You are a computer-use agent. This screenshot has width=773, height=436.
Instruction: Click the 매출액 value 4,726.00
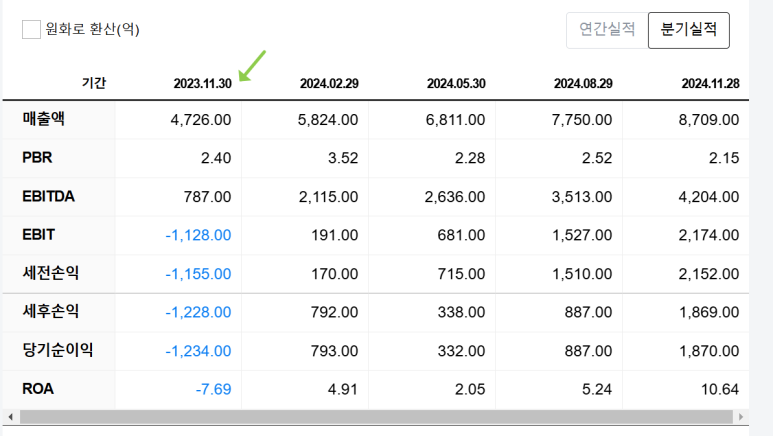(201, 120)
